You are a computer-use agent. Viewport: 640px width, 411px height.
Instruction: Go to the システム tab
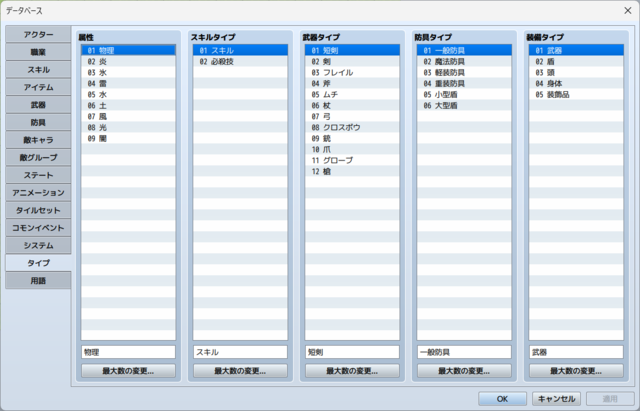point(38,245)
